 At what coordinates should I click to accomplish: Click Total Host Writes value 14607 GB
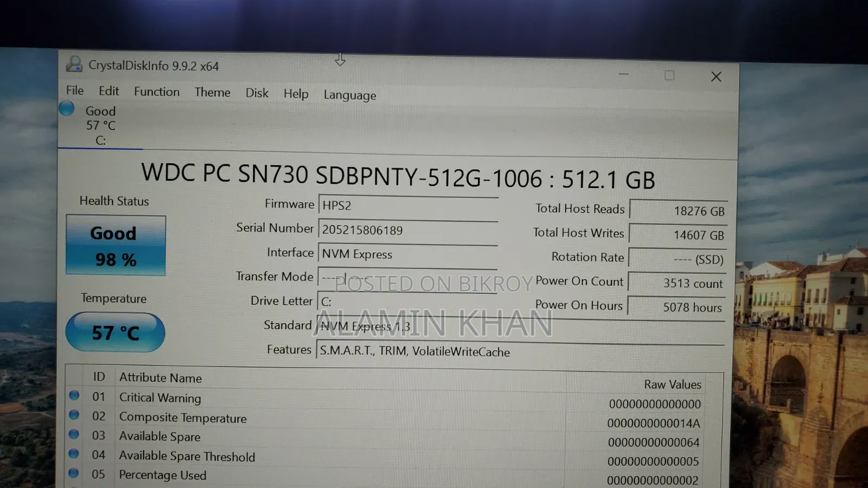(x=678, y=235)
